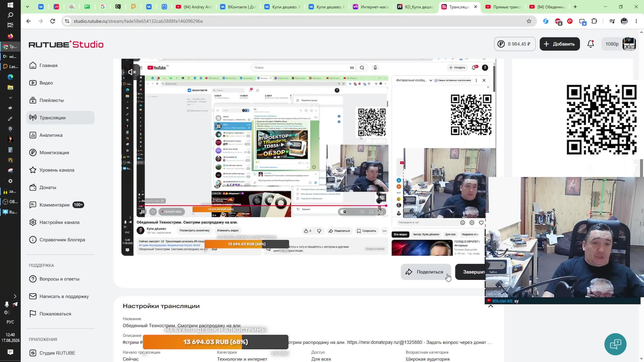This screenshot has width=644, height=362.
Task: Switch to the ВКонтакте browser tab
Action: click(x=238, y=7)
